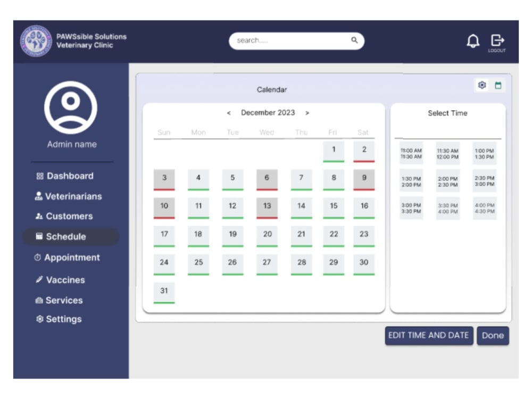Select December 21 on calendar
The width and height of the screenshot is (532, 399).
(x=301, y=236)
